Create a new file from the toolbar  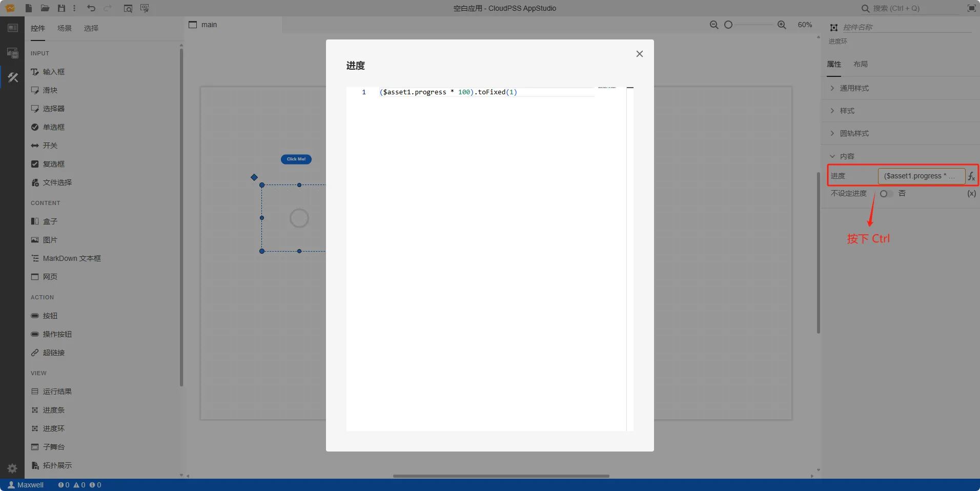tap(29, 8)
